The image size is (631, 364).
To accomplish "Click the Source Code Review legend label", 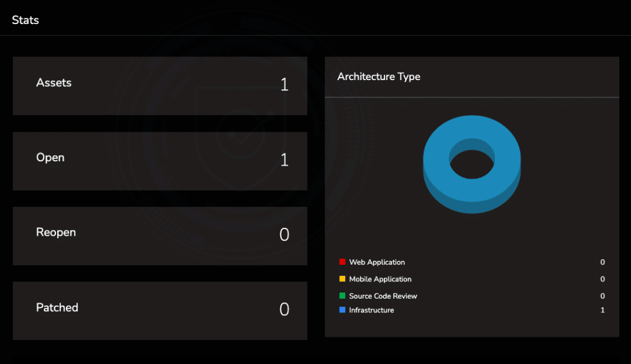I will 383,296.
